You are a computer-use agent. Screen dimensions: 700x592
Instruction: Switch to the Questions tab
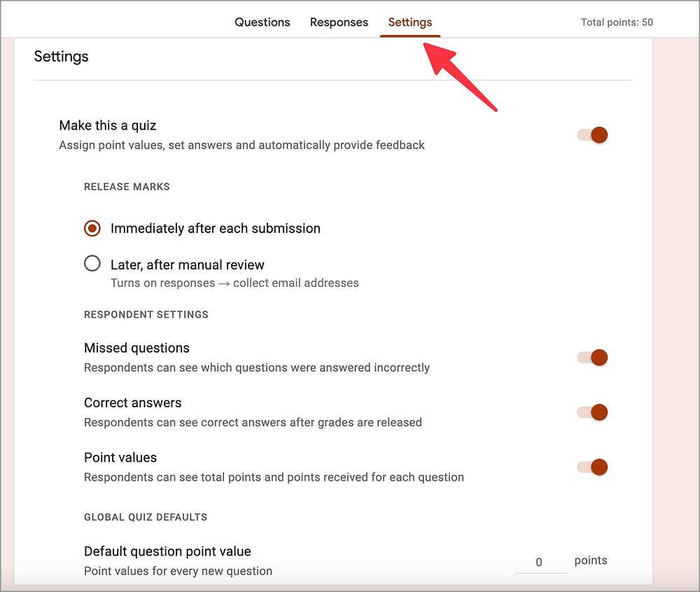tap(262, 22)
